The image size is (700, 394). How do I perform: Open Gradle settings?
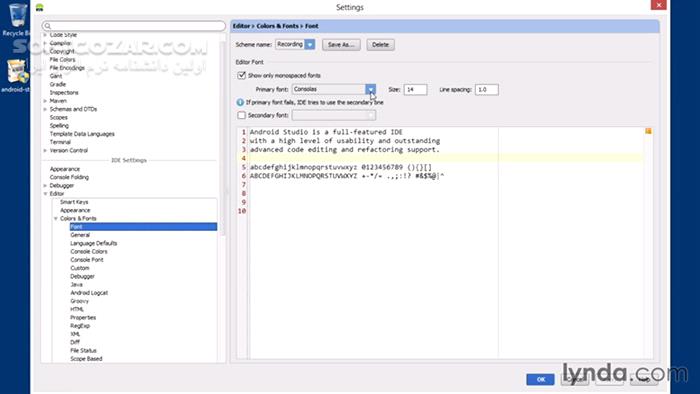click(58, 84)
